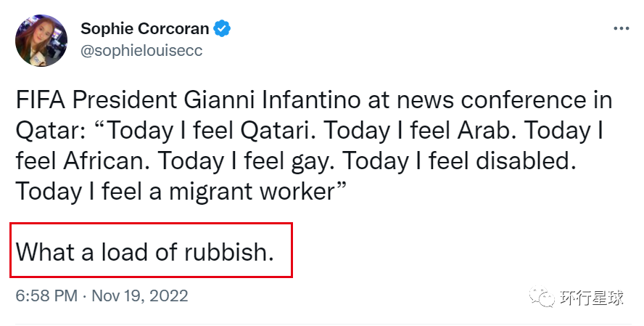Click the "What a load of rubbish." line
Viewport: 644px width, 326px height.
click(145, 251)
